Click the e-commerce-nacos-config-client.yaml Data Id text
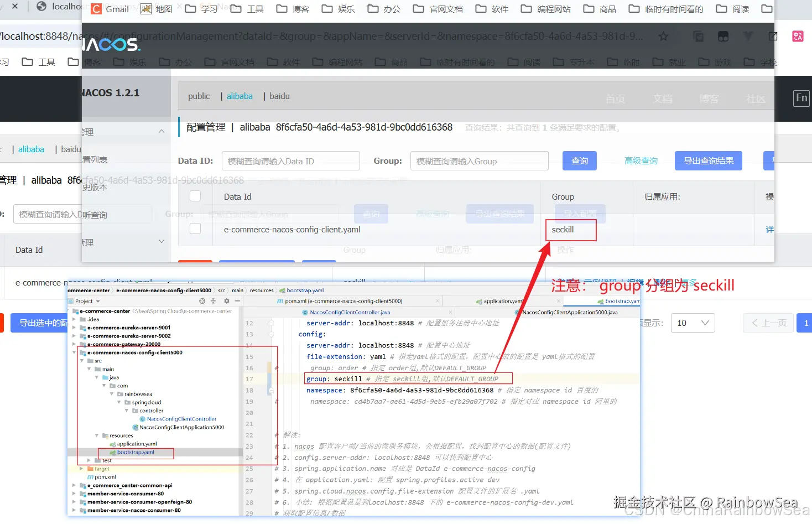 click(x=292, y=230)
